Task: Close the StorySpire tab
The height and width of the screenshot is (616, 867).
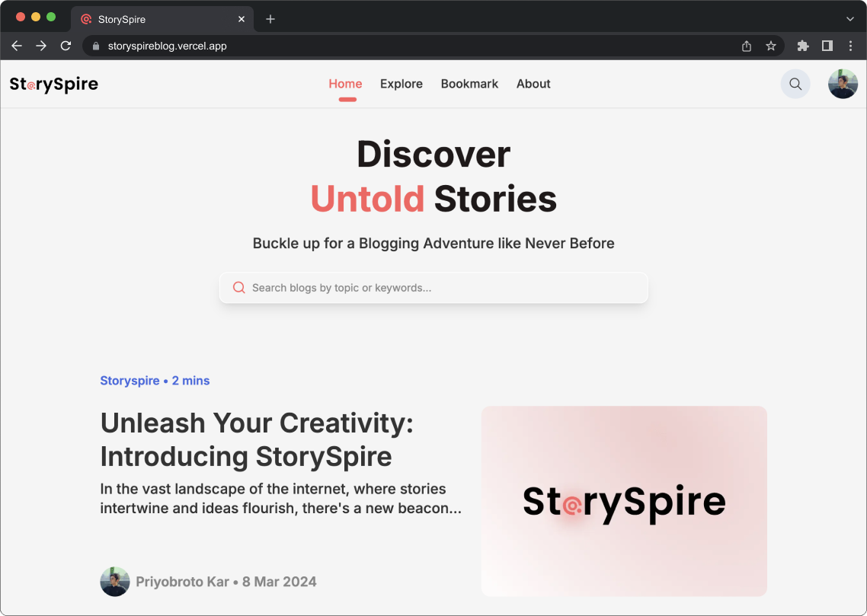Action: pyautogui.click(x=242, y=19)
